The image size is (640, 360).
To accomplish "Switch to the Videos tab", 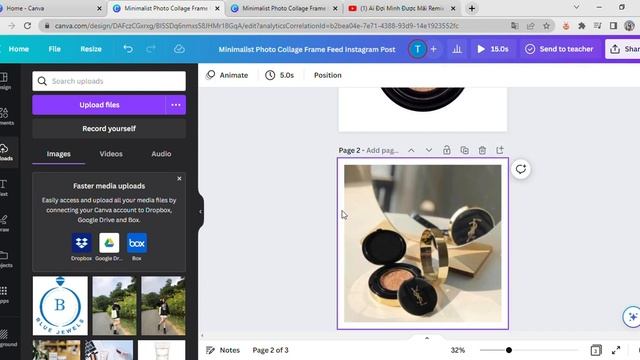I will pyautogui.click(x=111, y=154).
